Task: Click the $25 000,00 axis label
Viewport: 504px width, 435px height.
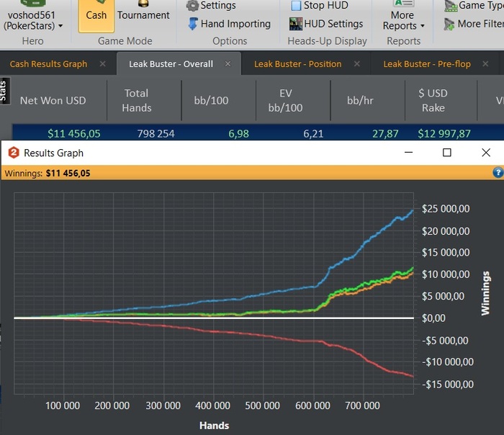Action: 446,209
